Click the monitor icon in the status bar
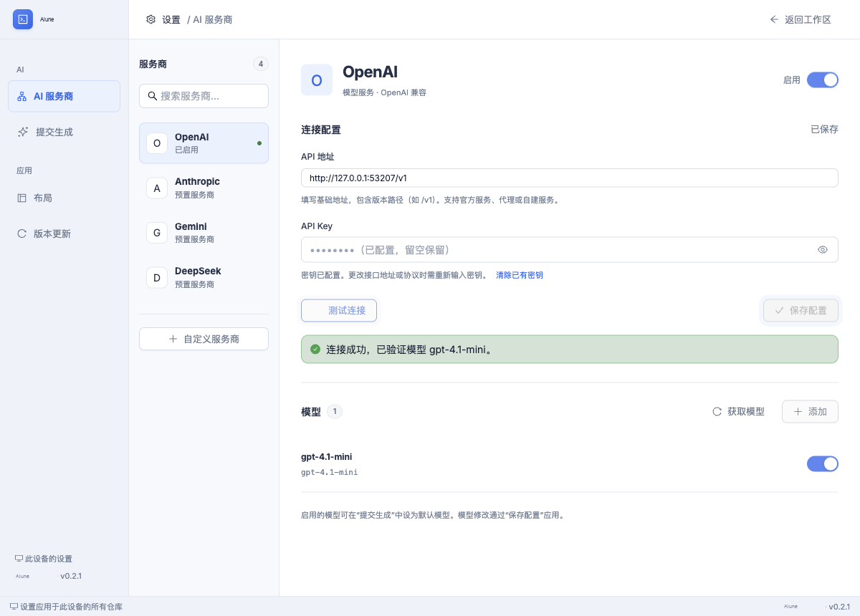Image resolution: width=860 pixels, height=616 pixels. click(14, 607)
